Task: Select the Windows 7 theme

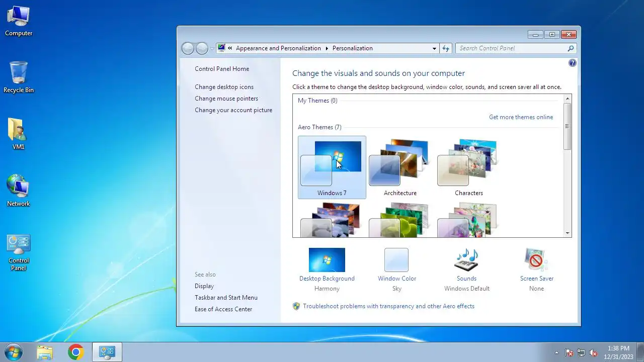Action: click(332, 167)
